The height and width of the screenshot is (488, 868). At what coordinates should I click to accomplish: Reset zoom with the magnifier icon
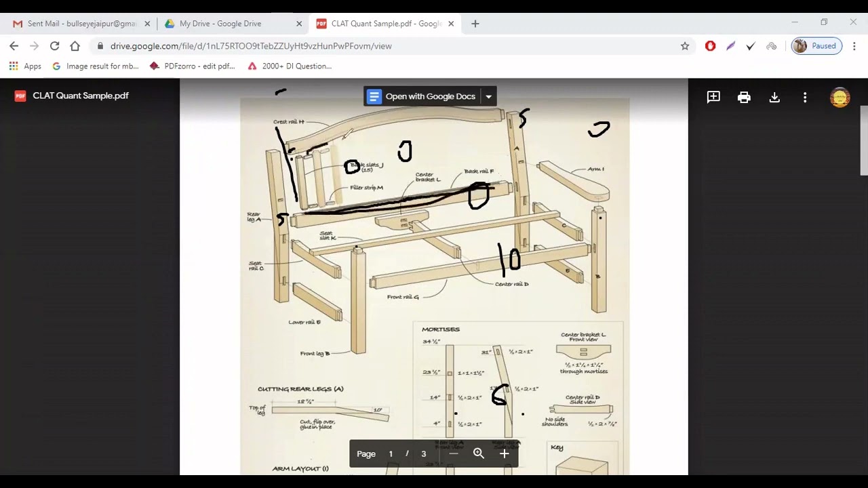click(479, 453)
